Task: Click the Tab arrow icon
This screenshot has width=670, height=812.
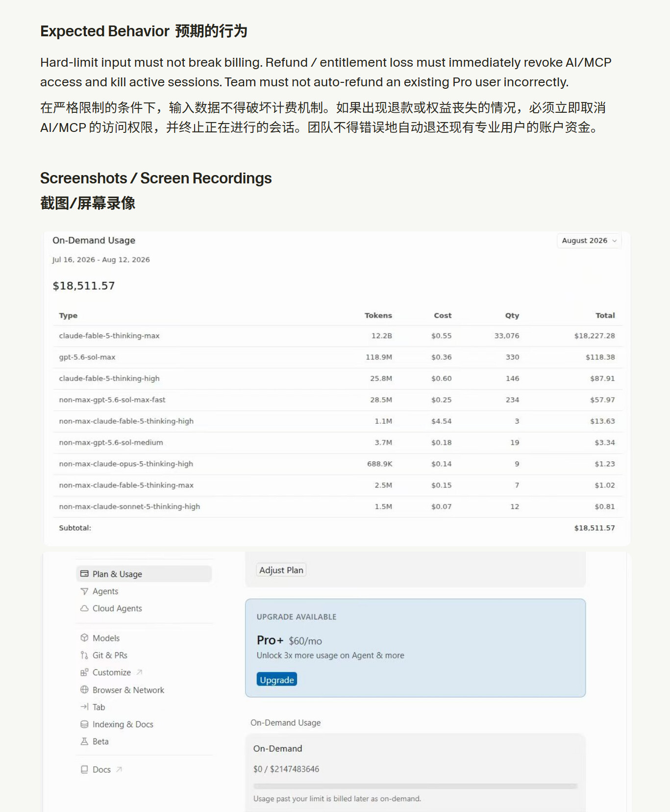Action: pyautogui.click(x=84, y=707)
